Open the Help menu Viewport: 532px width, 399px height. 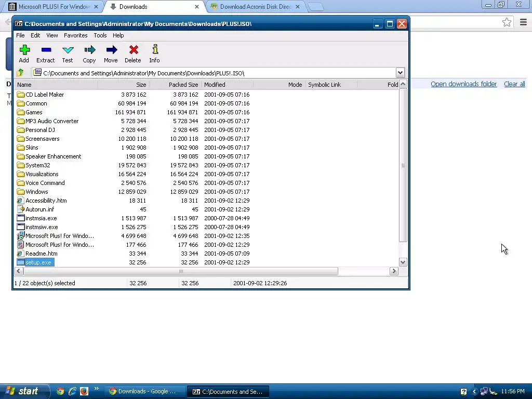[x=118, y=35]
